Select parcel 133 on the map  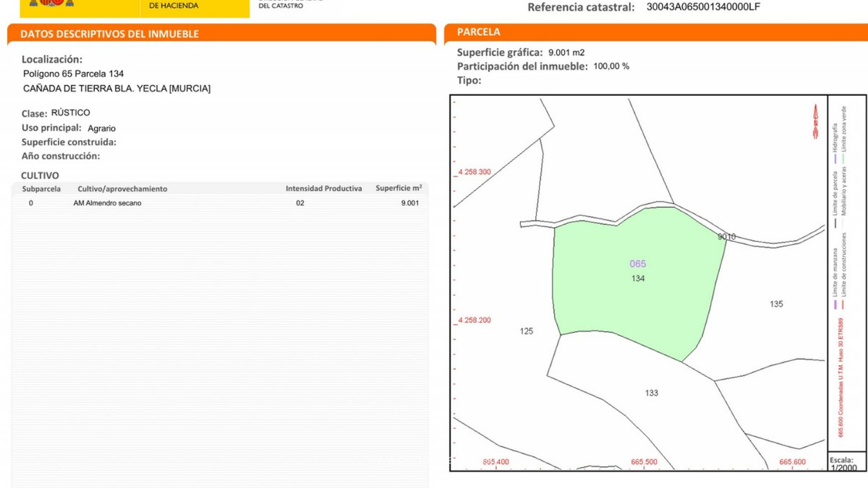point(651,393)
